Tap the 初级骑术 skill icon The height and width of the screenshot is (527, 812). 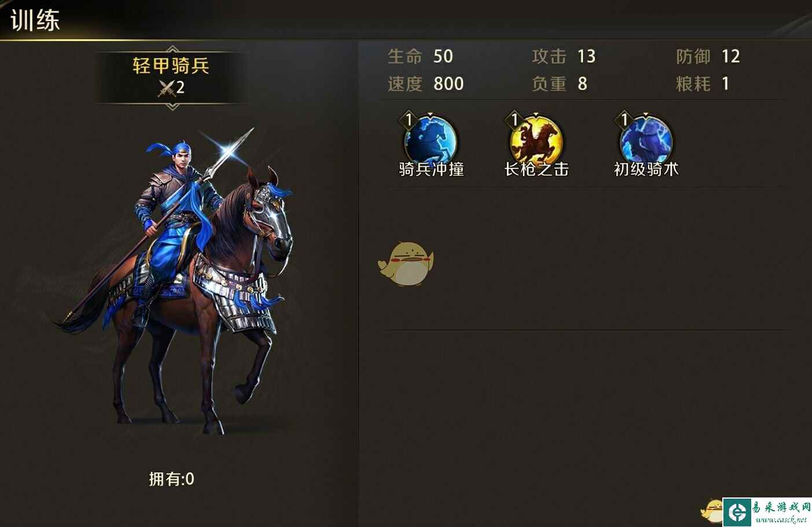(646, 140)
